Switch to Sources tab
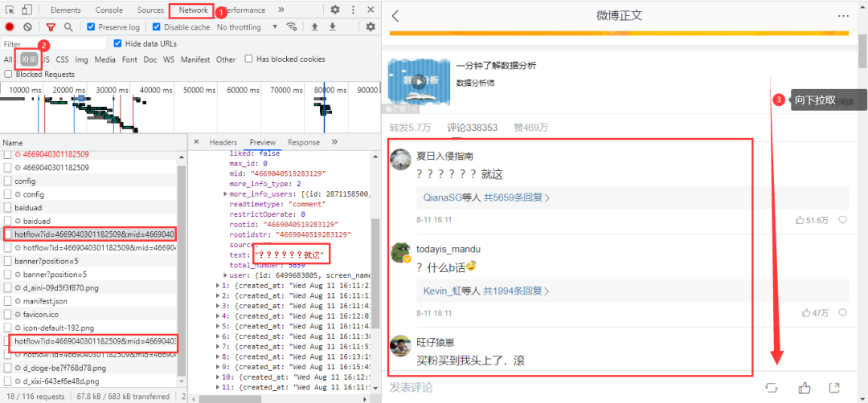This screenshot has height=403, width=868. coord(150,10)
